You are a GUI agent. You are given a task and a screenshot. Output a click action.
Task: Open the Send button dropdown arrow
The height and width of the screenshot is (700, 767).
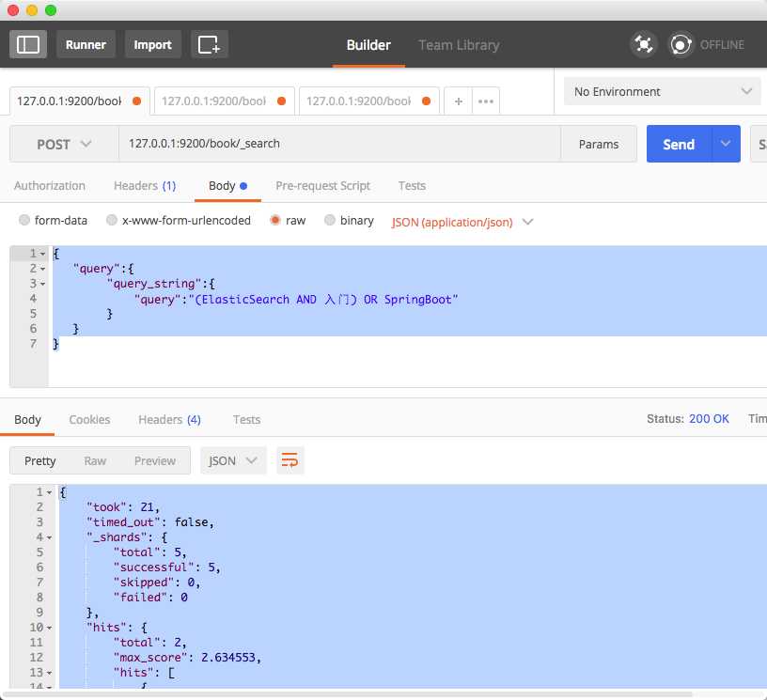point(726,144)
